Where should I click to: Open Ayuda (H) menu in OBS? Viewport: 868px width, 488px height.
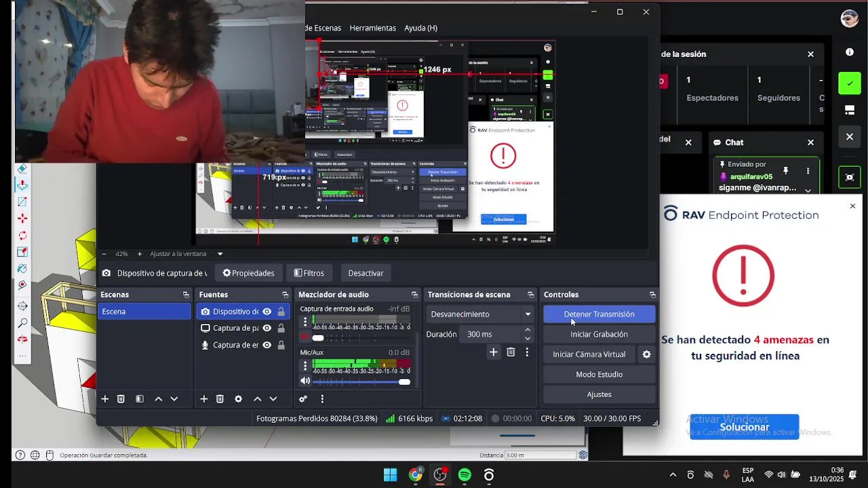(420, 28)
